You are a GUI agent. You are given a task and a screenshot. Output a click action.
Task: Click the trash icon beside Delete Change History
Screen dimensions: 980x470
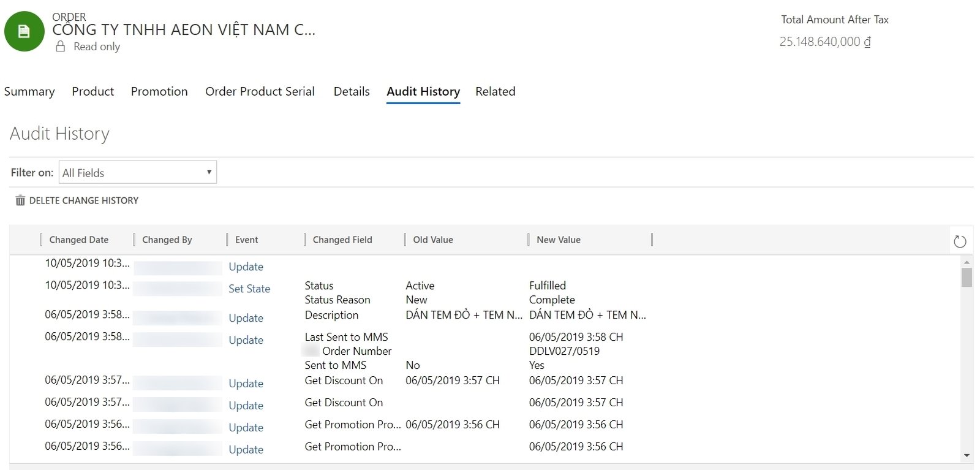click(x=20, y=200)
